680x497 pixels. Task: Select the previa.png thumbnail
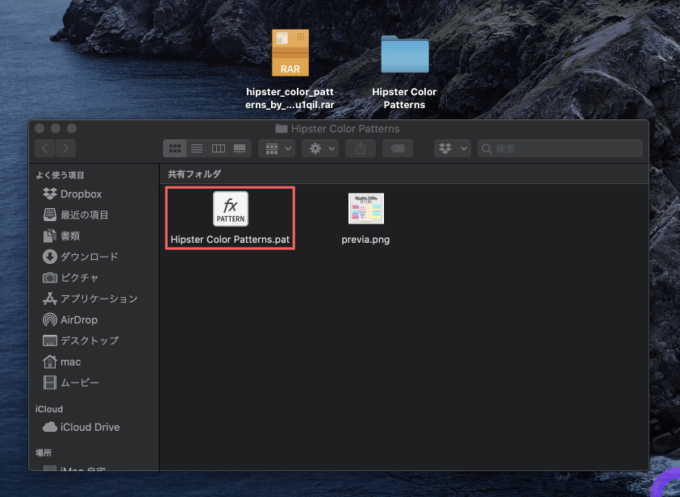point(366,209)
